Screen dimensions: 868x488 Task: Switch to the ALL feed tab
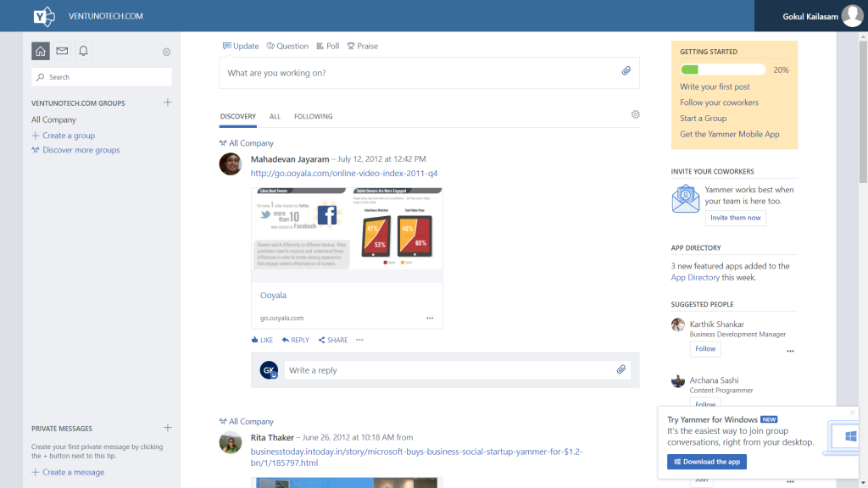[x=275, y=116]
